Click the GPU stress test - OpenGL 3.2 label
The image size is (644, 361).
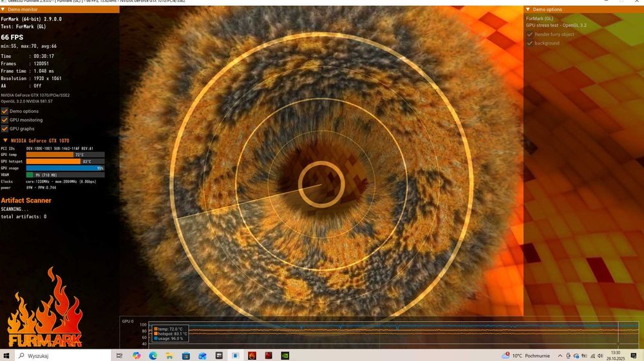pos(556,25)
